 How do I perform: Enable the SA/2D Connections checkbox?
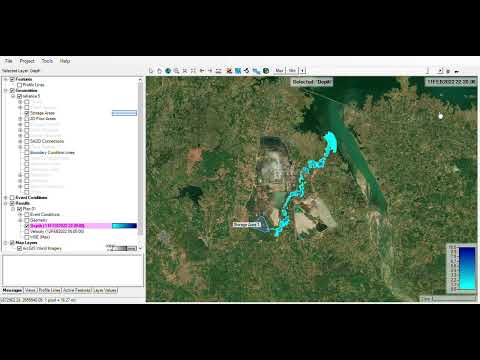[27, 141]
